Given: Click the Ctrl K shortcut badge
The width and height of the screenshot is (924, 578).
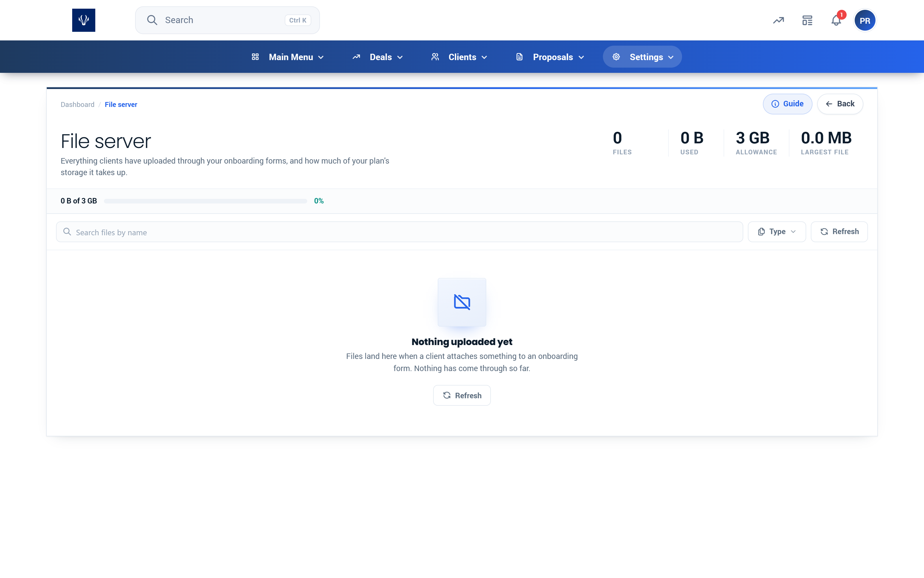Looking at the screenshot, I should [298, 20].
